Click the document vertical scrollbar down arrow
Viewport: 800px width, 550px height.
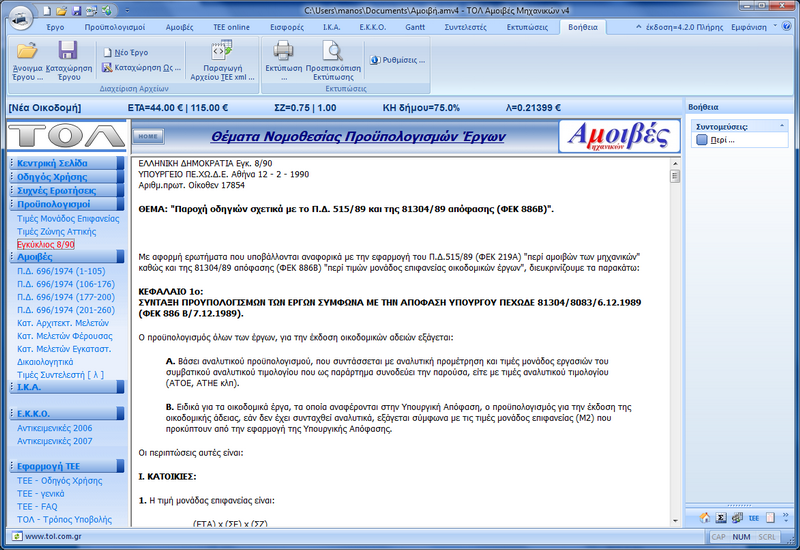[x=674, y=520]
